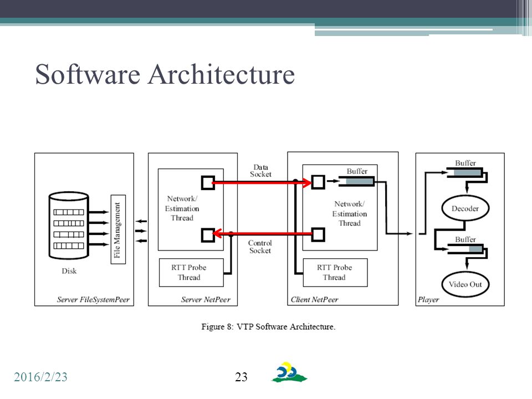Click the Software Architecture slide title
Screen dimensions: 532x399
[x=165, y=74]
